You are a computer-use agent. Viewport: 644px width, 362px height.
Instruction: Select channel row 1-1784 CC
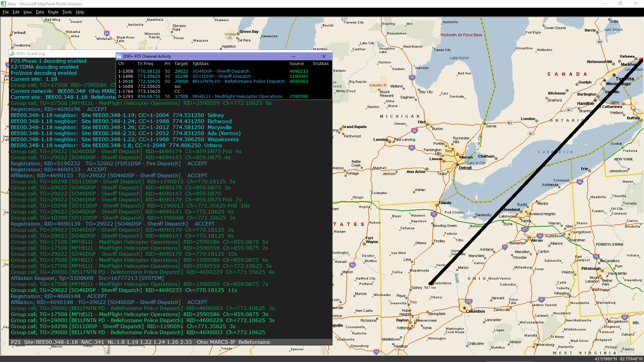click(224, 92)
